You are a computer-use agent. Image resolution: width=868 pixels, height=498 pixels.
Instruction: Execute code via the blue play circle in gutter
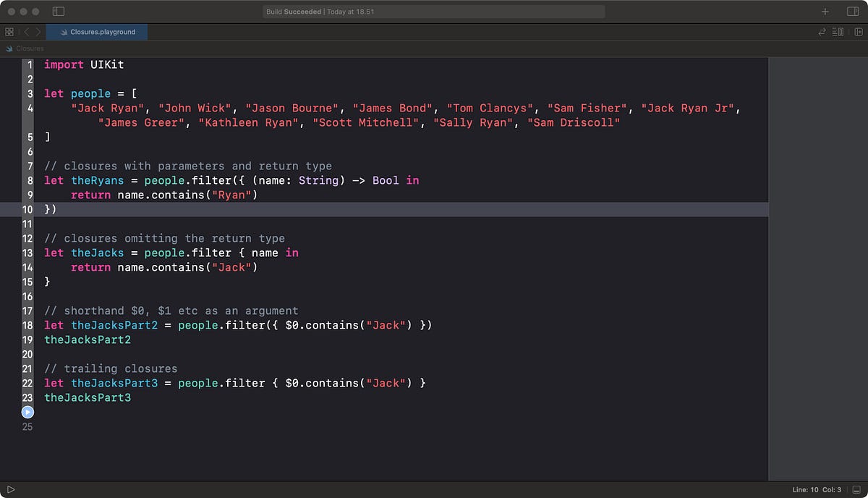coord(27,412)
